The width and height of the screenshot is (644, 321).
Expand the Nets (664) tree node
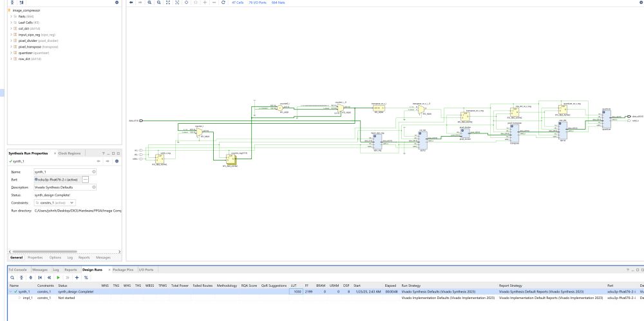tap(12, 17)
